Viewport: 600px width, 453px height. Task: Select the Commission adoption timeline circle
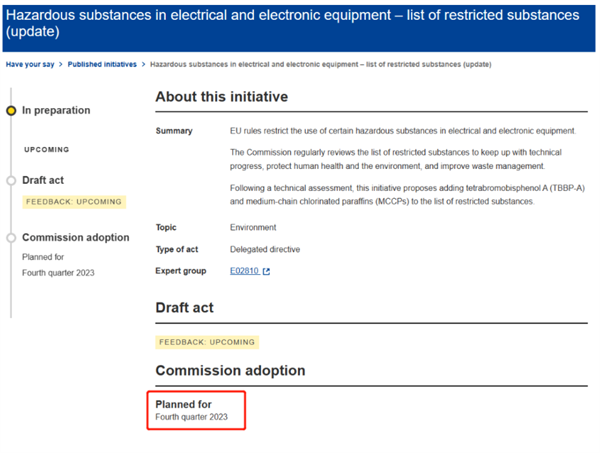[11, 238]
